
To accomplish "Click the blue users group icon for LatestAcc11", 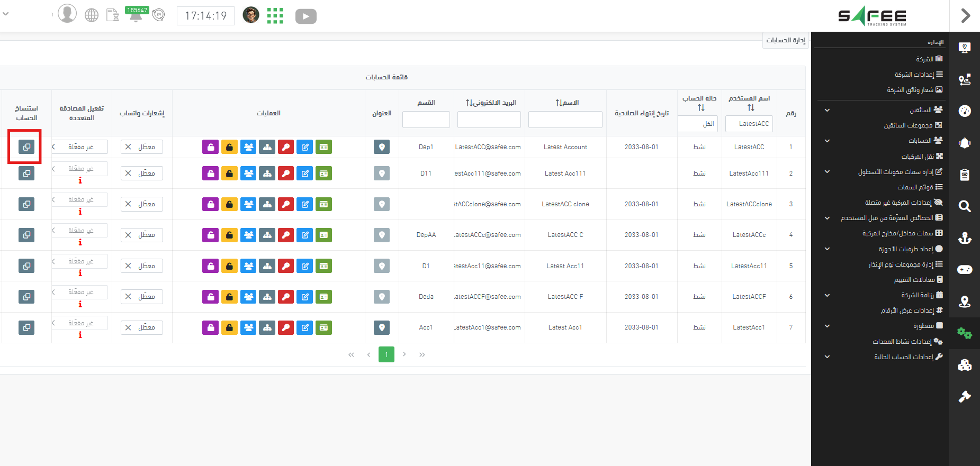I will [248, 266].
